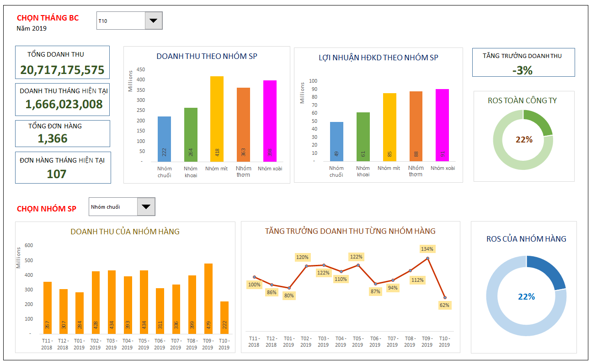
Task: Click the T09-2019 orange revenue bar
Action: pos(208,299)
